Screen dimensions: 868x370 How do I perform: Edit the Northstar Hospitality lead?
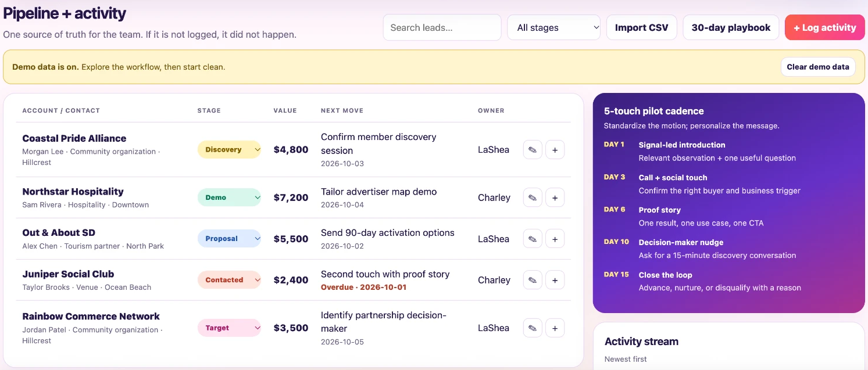coord(533,197)
